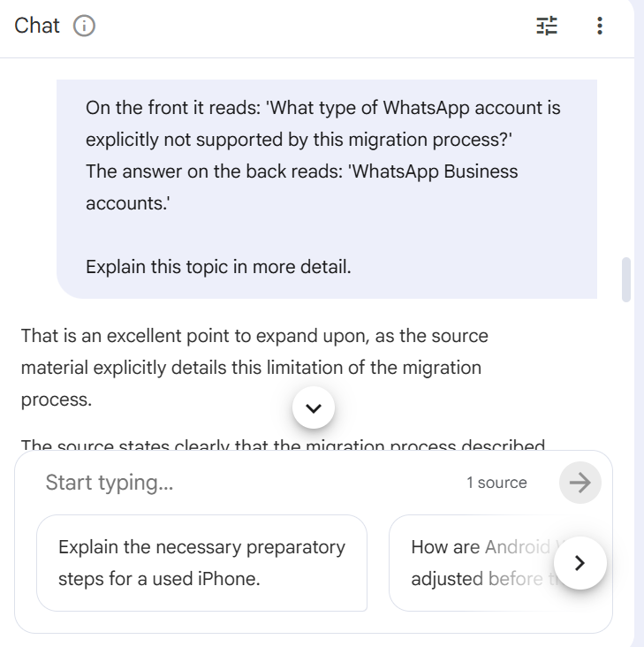
Task: Click the chat's vertical scrollbar thumb
Action: [x=626, y=279]
